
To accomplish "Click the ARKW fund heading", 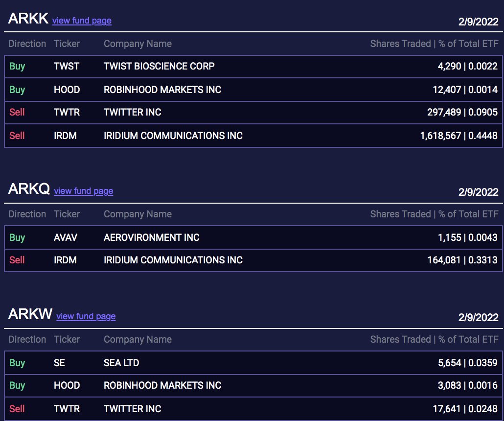I will pos(30,315).
